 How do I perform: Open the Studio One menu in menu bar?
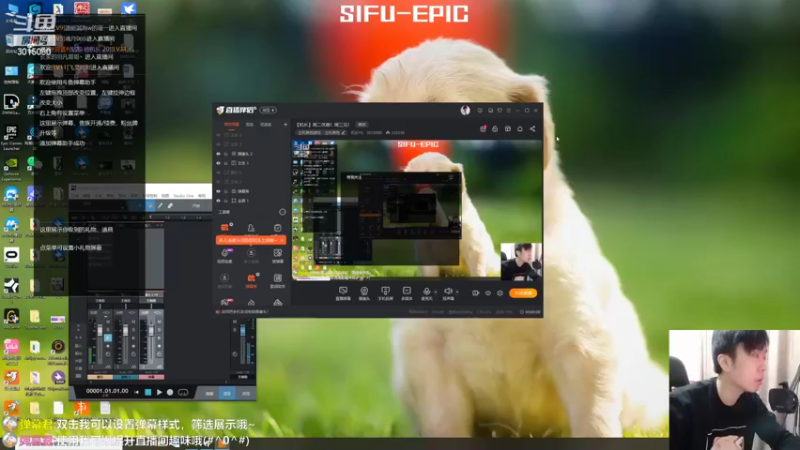point(183,196)
